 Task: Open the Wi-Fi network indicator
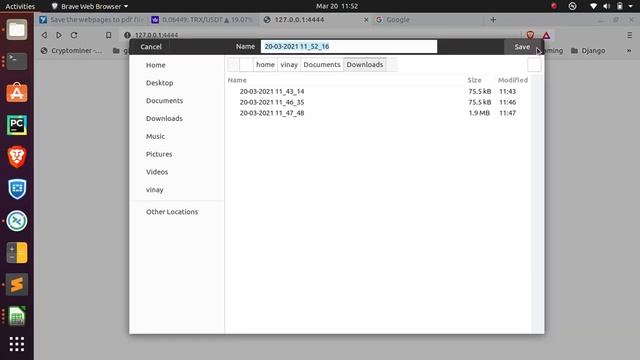click(593, 6)
